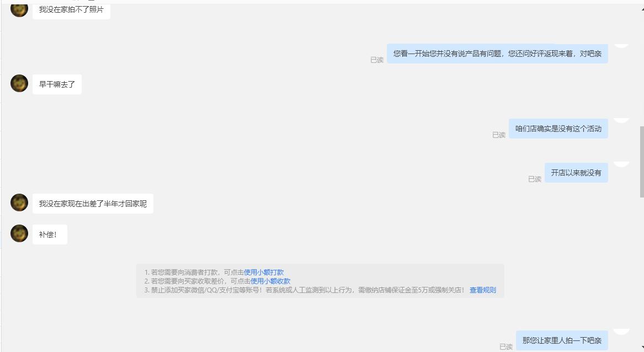This screenshot has height=352, width=644.
Task: Click the 已读 indicator beside 开店以来就没有
Action: click(534, 180)
